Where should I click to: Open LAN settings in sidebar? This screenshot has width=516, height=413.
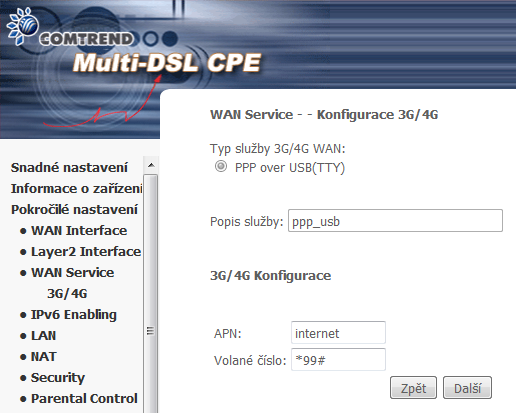coord(43,336)
